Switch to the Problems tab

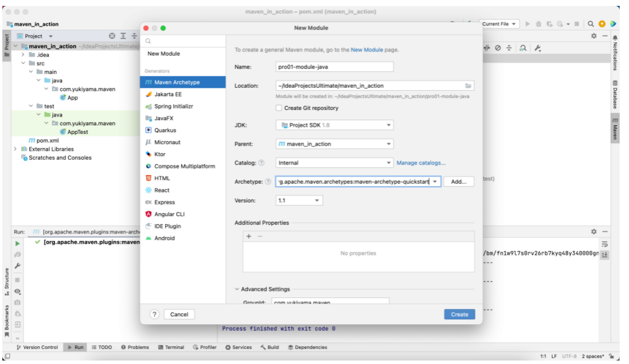pyautogui.click(x=135, y=347)
